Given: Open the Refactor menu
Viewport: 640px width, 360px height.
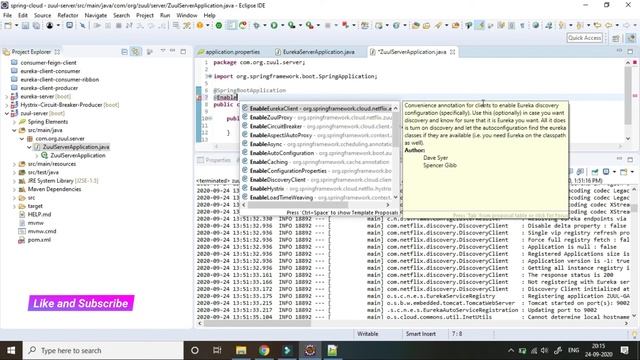Looking at the screenshot, I should coord(68,15).
